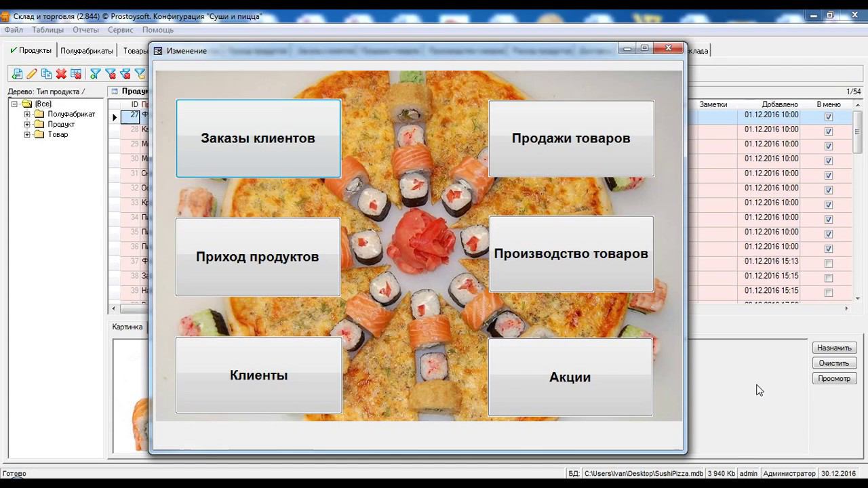This screenshot has width=868, height=488.
Task: Toggle В меню checkbox for row 29
Action: click(x=828, y=146)
